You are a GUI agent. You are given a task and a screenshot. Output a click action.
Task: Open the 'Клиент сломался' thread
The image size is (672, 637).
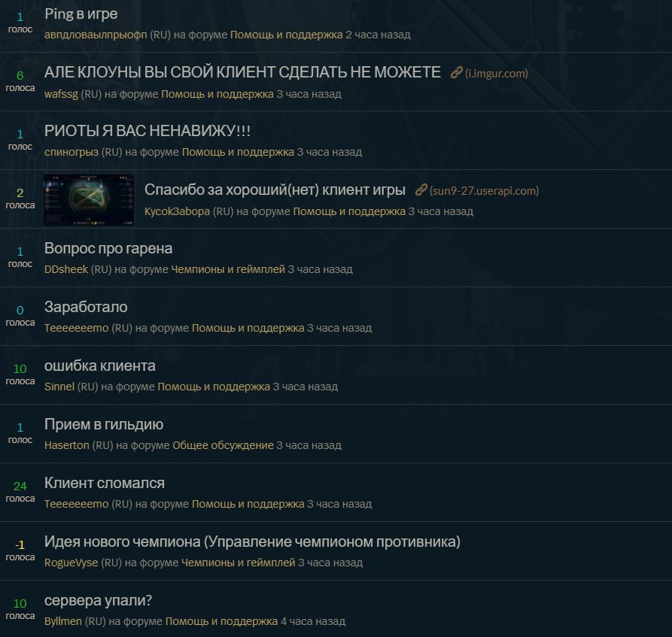105,483
